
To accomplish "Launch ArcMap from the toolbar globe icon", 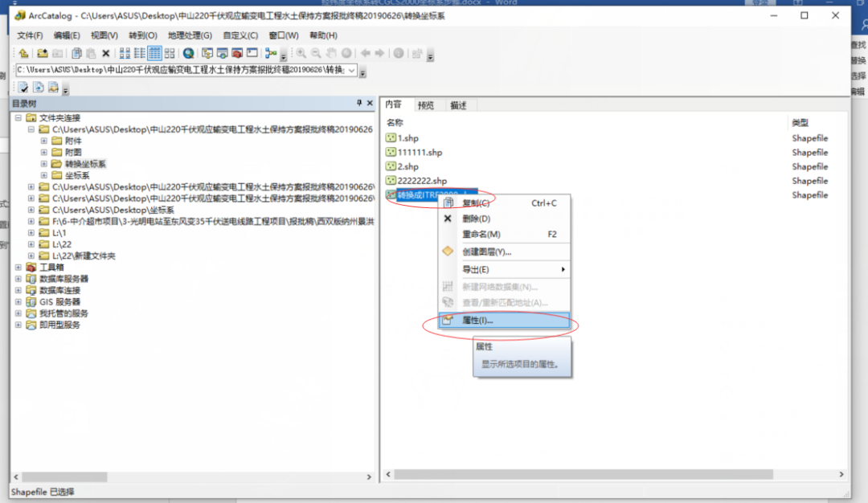I will [188, 53].
